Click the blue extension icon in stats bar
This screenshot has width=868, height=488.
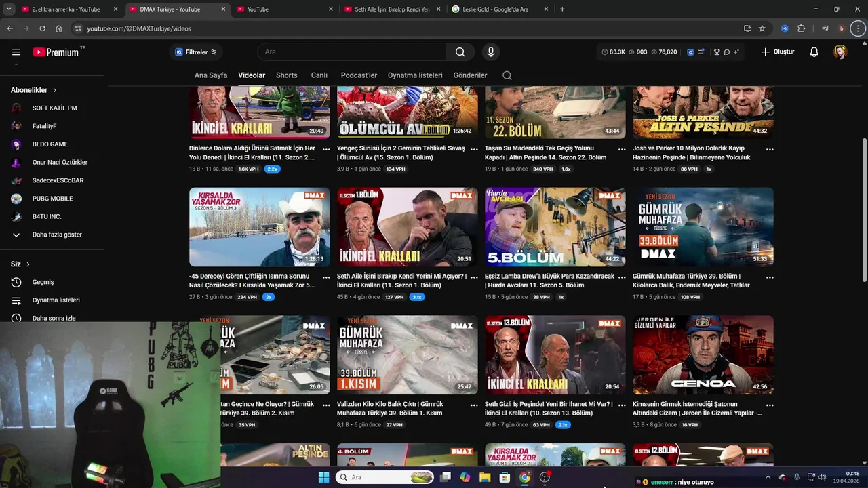pos(690,52)
